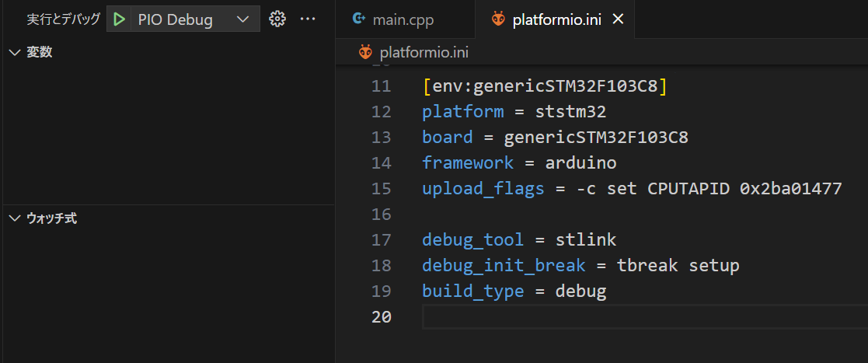The image size is (868, 363).
Task: Click the [env:genericSTM32F103C8] section header
Action: click(545, 87)
